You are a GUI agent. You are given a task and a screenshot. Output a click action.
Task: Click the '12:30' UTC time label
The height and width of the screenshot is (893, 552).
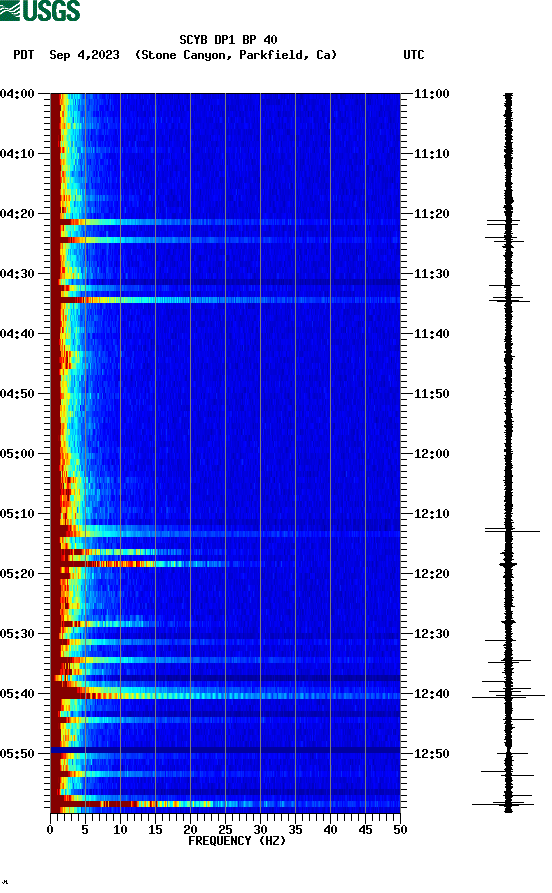pyautogui.click(x=432, y=634)
